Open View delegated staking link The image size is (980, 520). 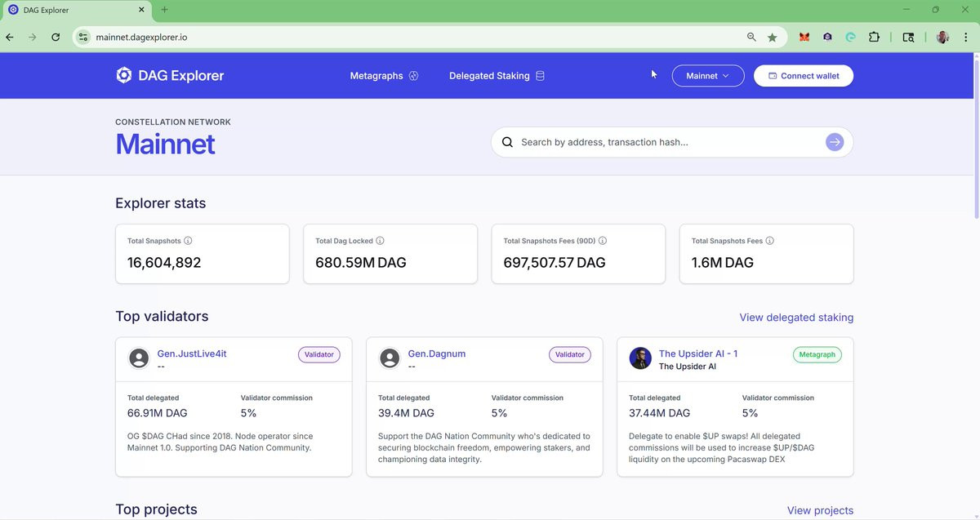[796, 318]
